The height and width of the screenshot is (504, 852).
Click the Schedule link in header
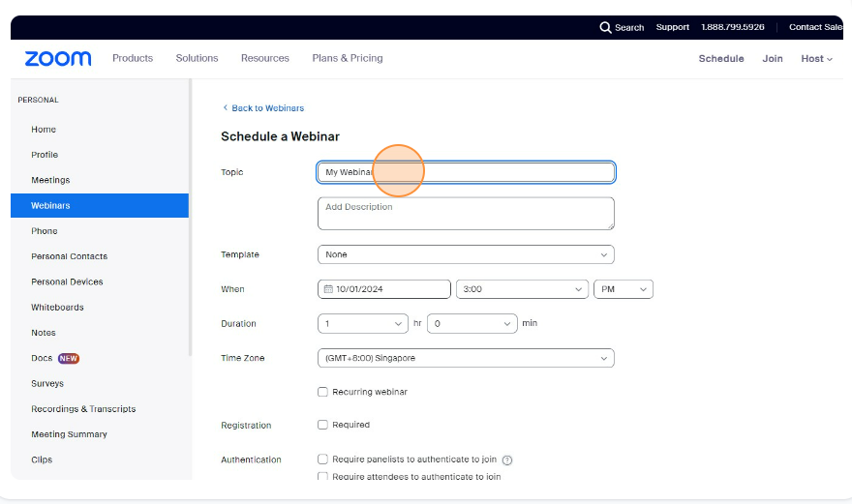[721, 59]
